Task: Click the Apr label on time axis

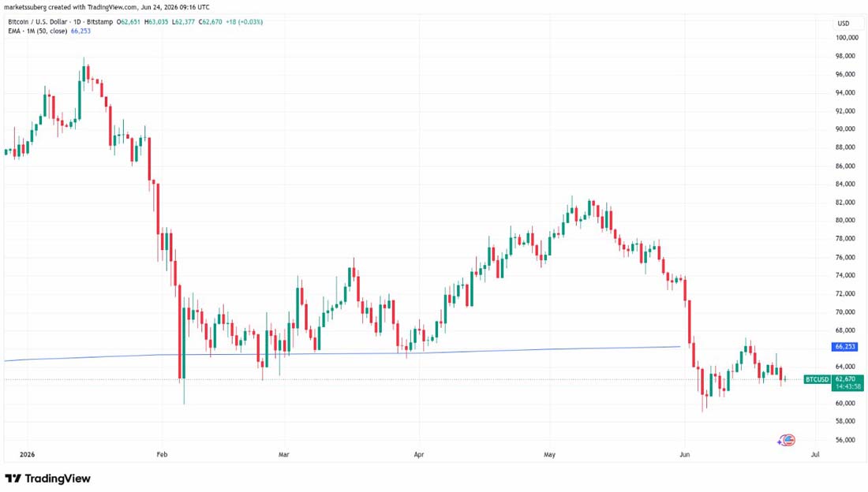Action: 419,454
